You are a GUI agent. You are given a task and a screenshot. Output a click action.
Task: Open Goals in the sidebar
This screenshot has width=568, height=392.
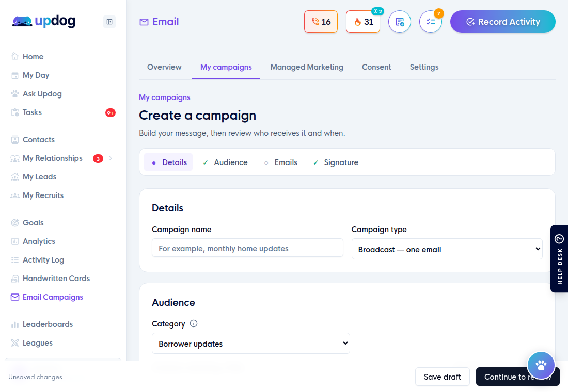[x=33, y=223]
